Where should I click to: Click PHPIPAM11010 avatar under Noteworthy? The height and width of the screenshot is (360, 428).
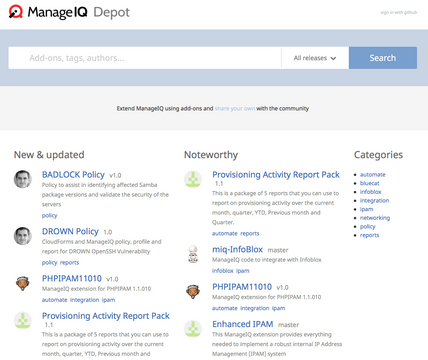pos(193,292)
